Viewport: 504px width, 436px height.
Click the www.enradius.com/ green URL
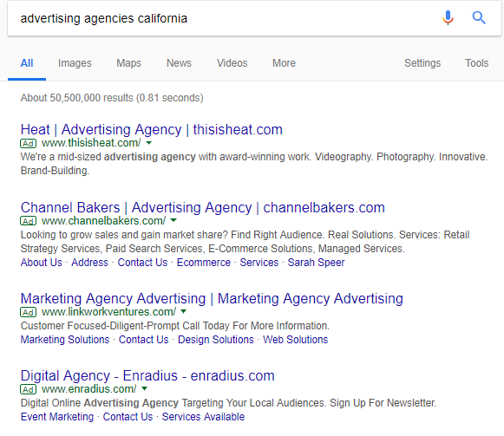point(89,389)
